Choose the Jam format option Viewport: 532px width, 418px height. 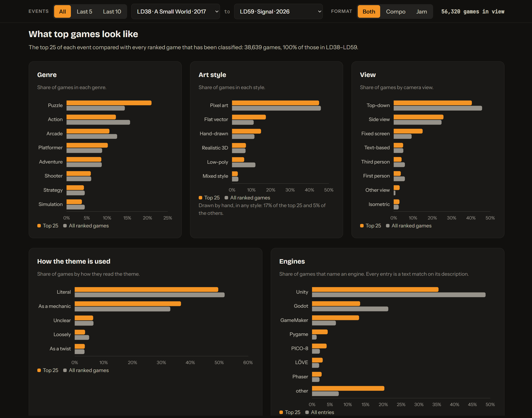click(421, 11)
